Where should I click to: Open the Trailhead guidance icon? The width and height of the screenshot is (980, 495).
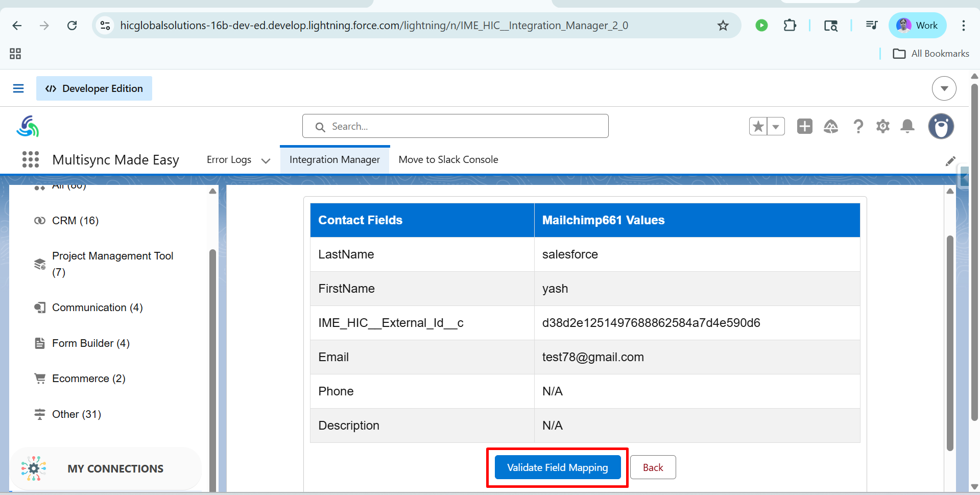pos(831,126)
